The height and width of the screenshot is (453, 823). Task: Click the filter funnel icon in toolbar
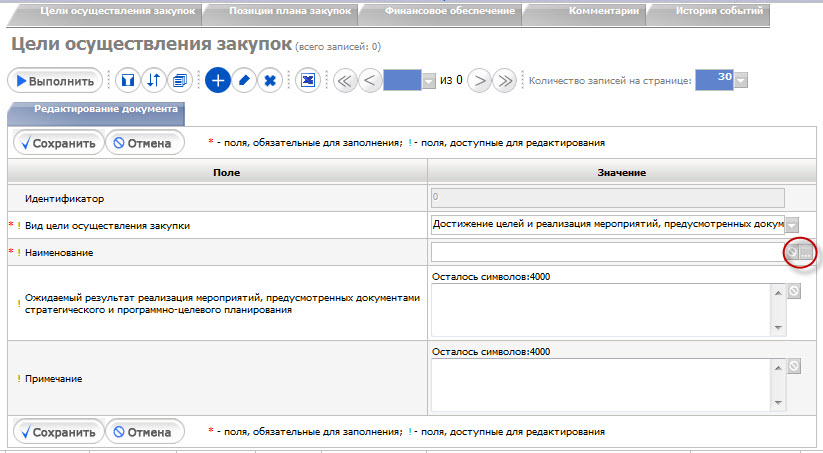pyautogui.click(x=128, y=81)
